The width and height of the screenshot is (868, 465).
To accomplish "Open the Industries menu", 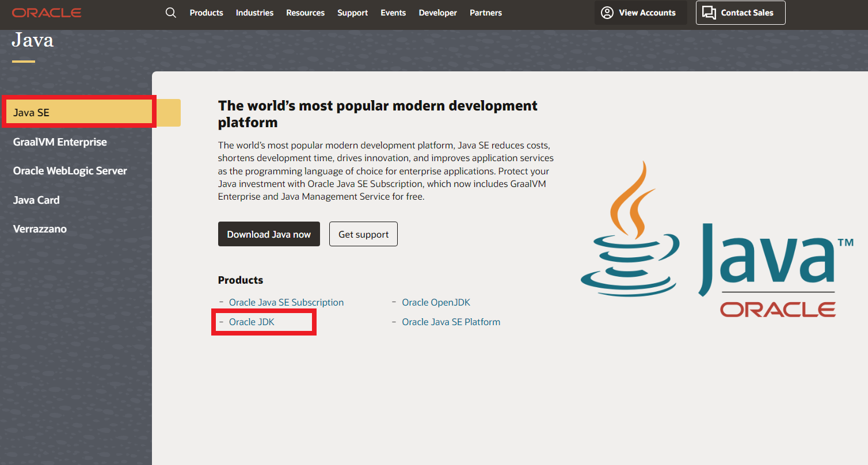I will coord(254,13).
